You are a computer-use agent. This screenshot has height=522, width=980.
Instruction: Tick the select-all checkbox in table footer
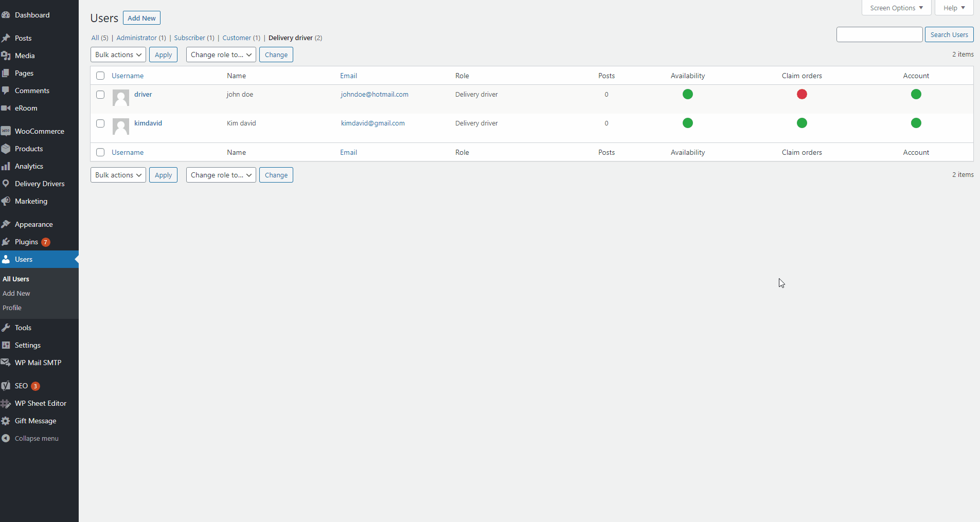(100, 152)
